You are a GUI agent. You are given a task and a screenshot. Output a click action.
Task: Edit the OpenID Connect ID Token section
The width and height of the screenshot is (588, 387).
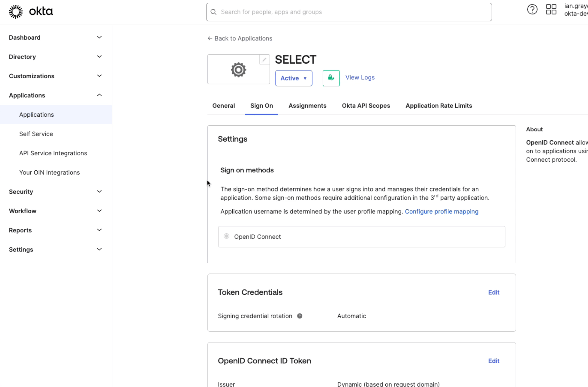[x=494, y=361]
